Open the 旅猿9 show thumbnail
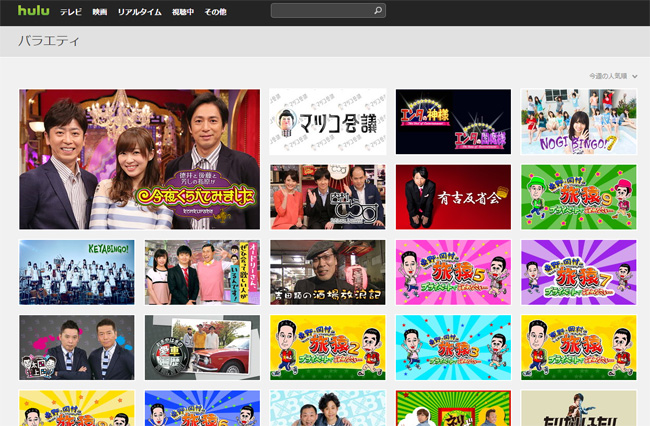650x426 pixels. click(579, 197)
